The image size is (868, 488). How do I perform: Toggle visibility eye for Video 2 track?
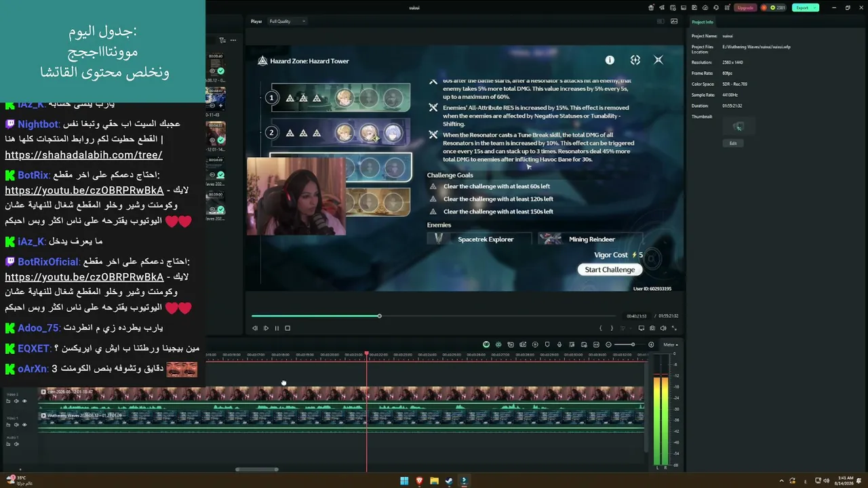(24, 401)
